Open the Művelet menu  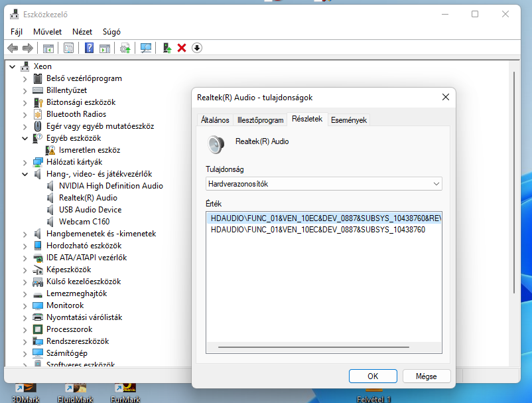pyautogui.click(x=47, y=32)
